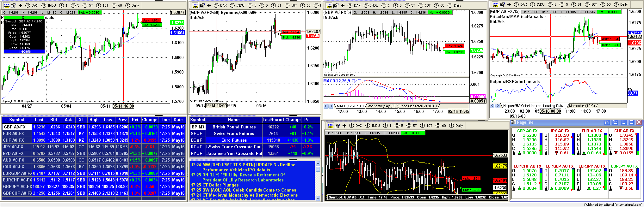Screen dimensions: 644x207
Task: Sort quote table by Last column header
Action: (x=39, y=120)
